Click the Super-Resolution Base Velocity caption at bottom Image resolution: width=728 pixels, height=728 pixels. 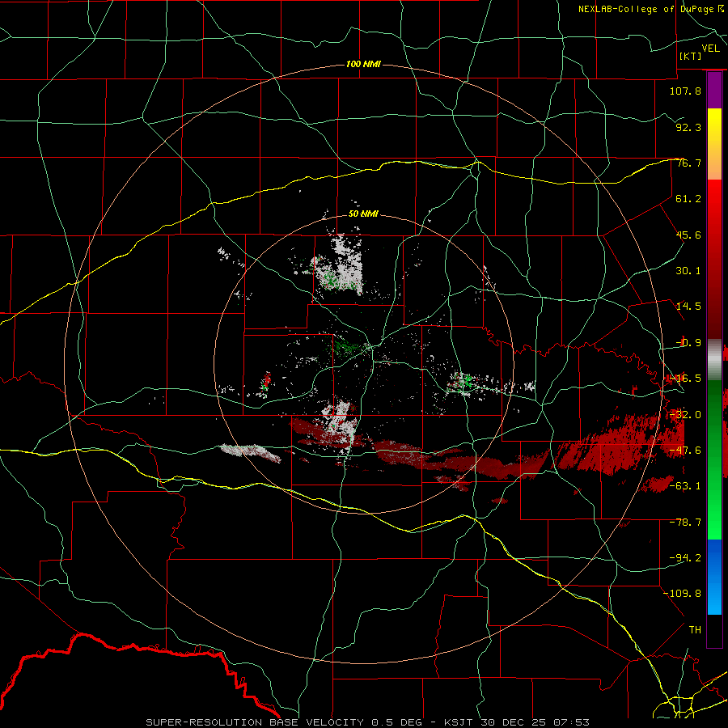(368, 722)
